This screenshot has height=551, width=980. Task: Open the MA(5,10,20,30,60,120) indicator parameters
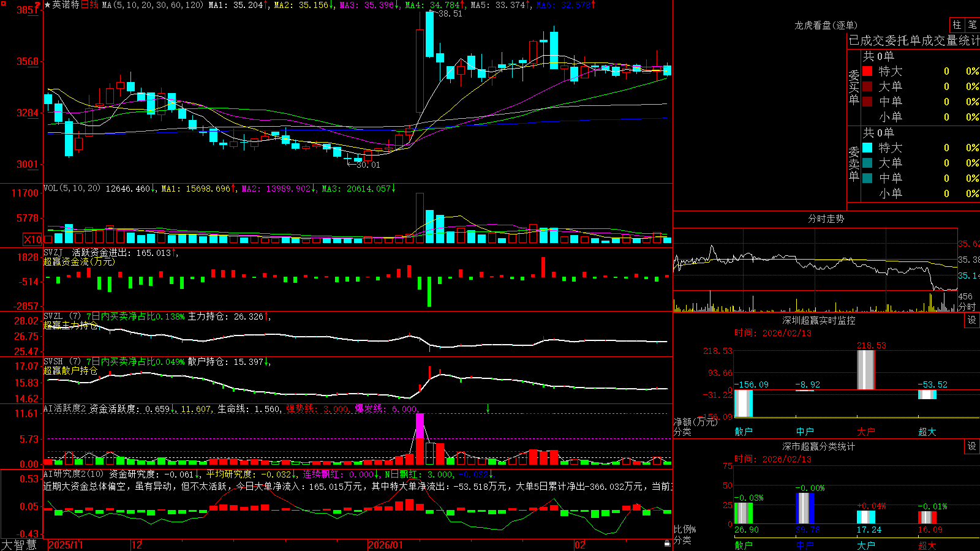tap(153, 5)
